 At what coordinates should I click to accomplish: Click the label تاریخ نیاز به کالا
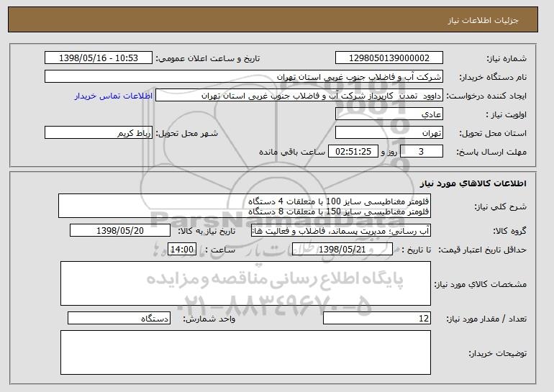[x=206, y=231]
